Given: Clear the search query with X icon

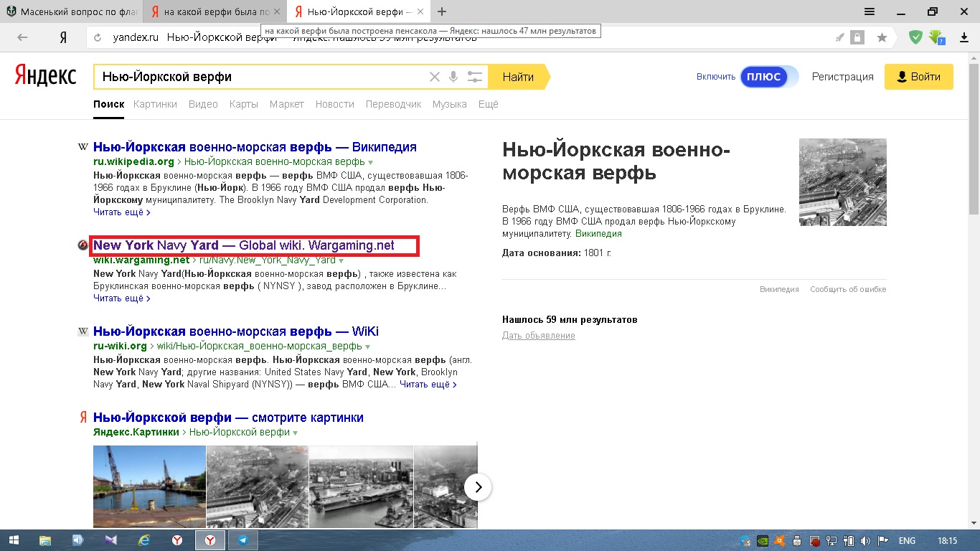Looking at the screenshot, I should 434,77.
